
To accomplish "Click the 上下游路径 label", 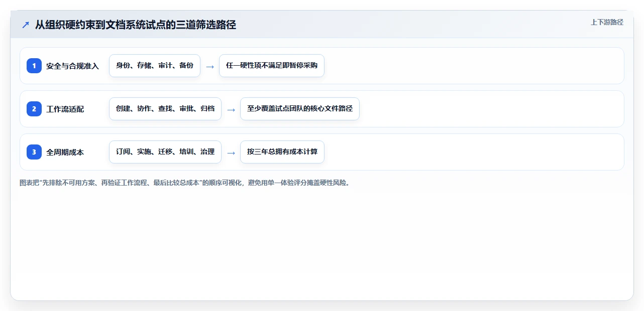I will point(607,22).
